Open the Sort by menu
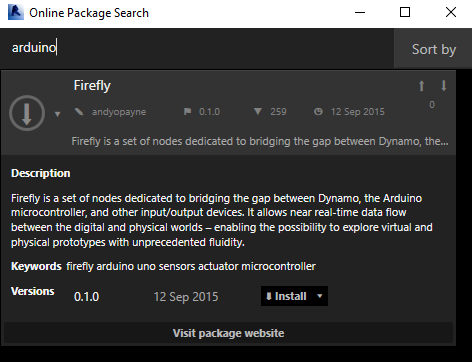Image resolution: width=472 pixels, height=362 pixels. pos(434,49)
